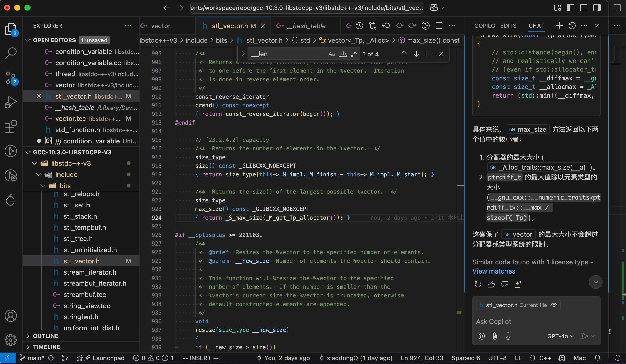
Task: Close the find widget
Action: click(441, 54)
